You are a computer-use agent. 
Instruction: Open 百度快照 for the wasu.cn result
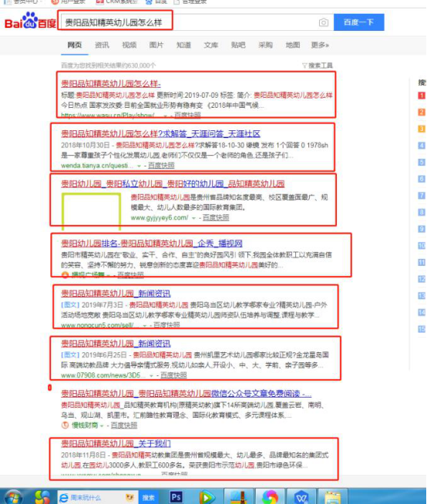(x=187, y=115)
